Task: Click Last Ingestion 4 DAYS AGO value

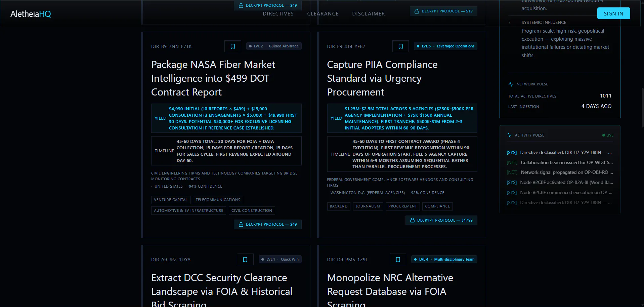Action: coord(596,106)
